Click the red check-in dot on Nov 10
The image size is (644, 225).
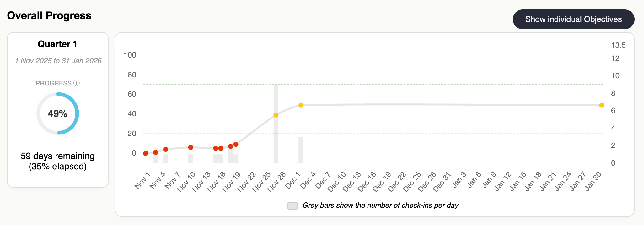click(191, 147)
